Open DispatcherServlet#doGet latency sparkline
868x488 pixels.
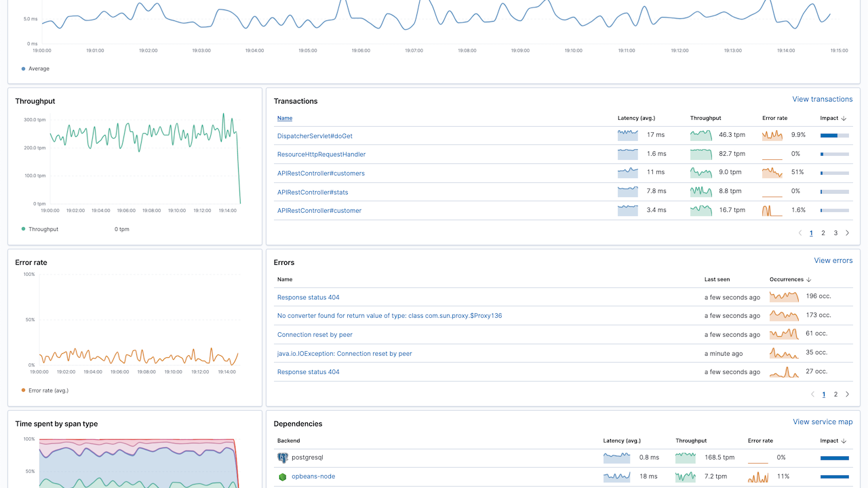(628, 136)
